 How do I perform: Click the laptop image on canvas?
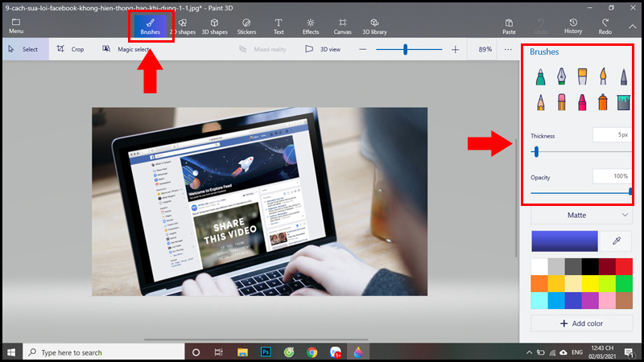pyautogui.click(x=259, y=202)
